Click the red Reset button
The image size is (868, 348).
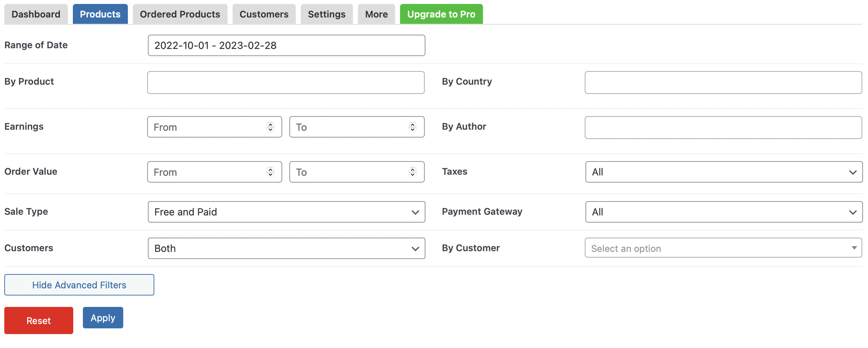pos(39,320)
